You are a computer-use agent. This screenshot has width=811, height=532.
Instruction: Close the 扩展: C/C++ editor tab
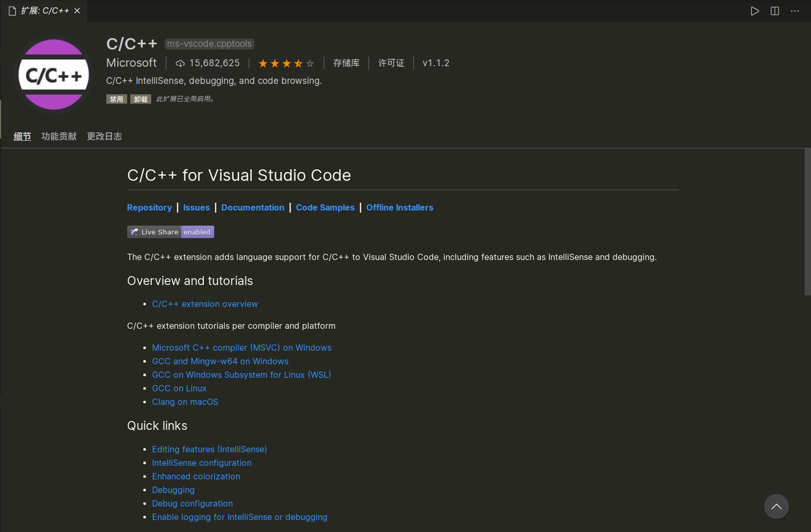point(77,11)
